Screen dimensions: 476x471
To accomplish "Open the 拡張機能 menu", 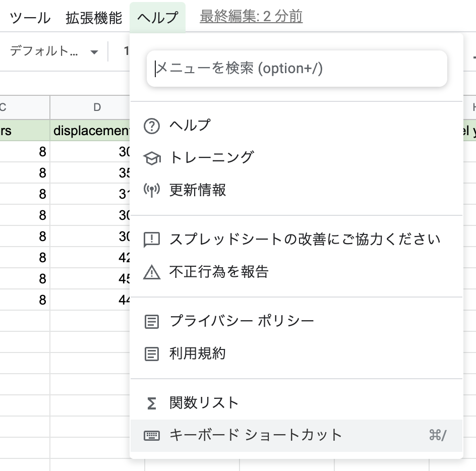I will coord(94,18).
